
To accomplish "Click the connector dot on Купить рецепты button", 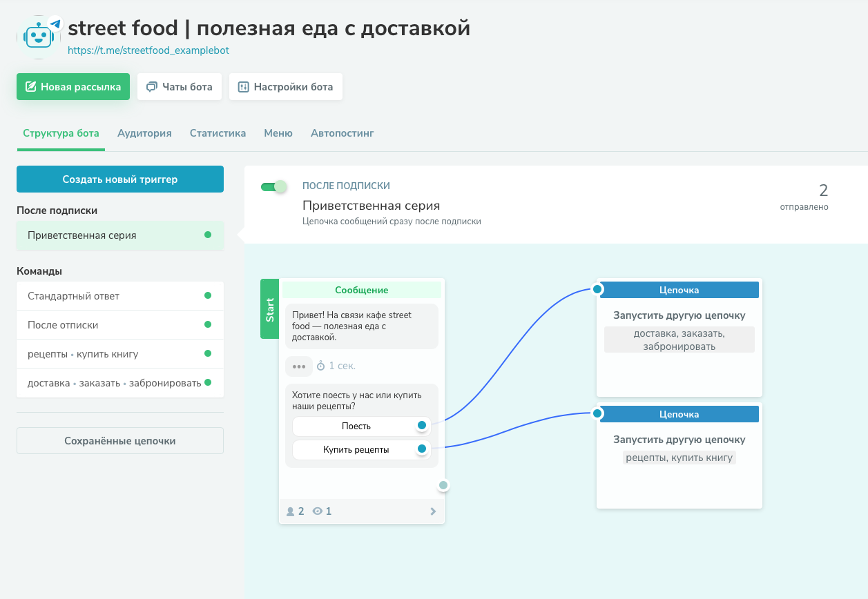I will pyautogui.click(x=421, y=449).
